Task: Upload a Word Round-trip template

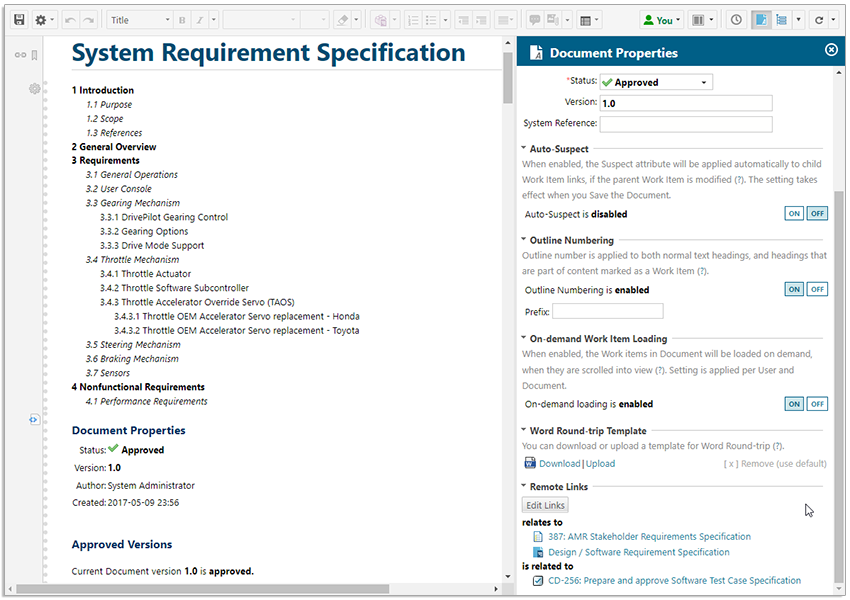Action: 600,463
